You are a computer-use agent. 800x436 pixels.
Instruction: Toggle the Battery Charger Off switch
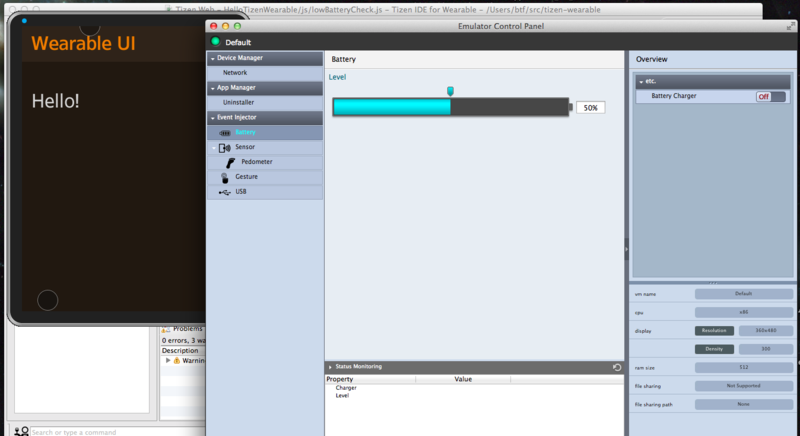[770, 96]
